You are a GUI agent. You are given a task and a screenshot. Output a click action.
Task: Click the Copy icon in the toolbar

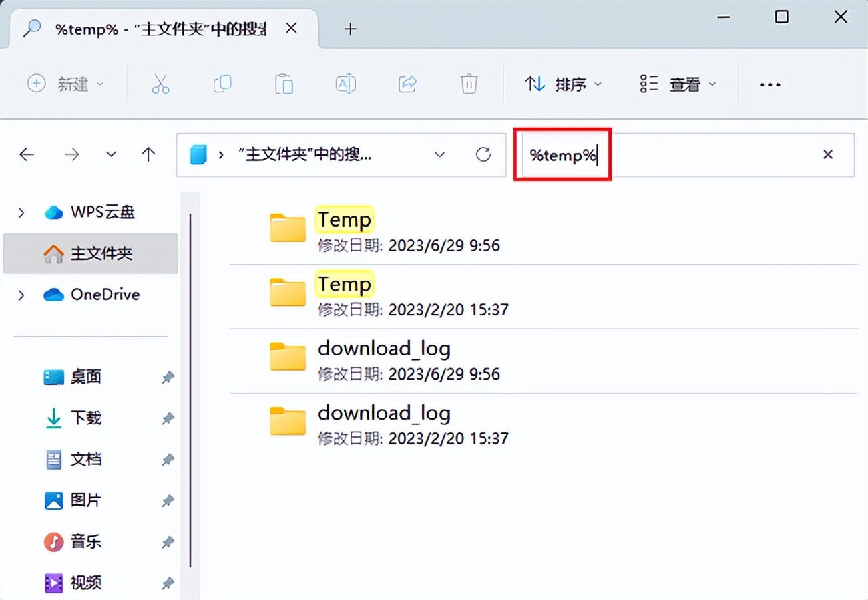click(222, 84)
